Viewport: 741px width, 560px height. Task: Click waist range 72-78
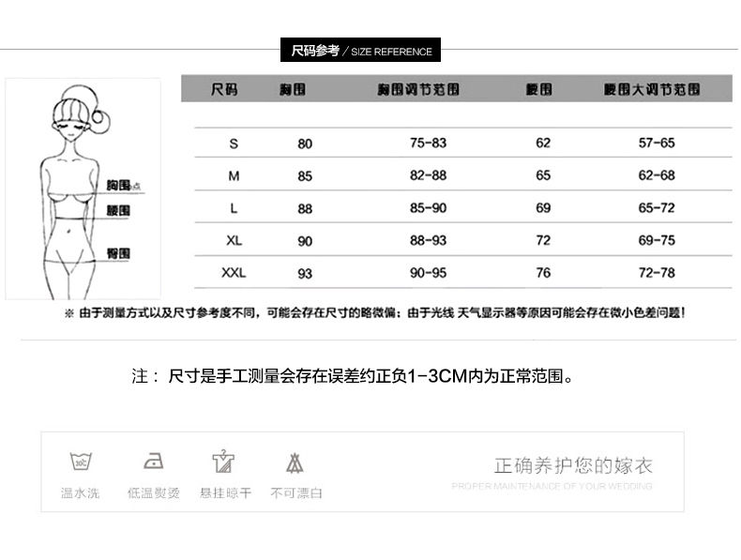coord(657,273)
